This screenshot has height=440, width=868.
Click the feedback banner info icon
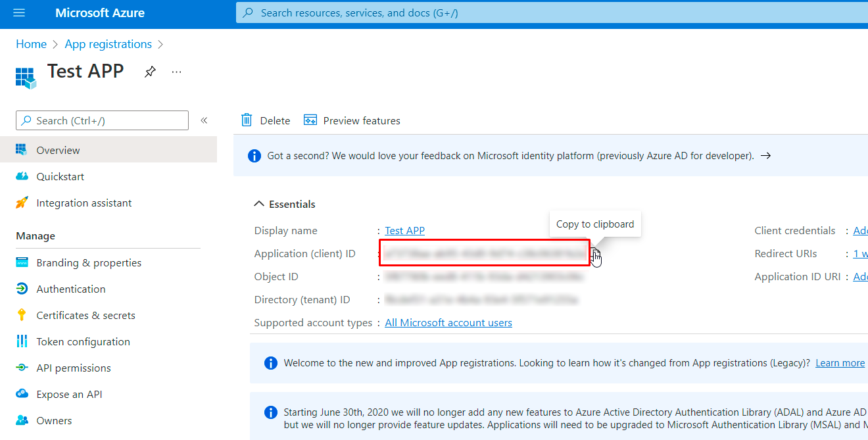click(254, 156)
